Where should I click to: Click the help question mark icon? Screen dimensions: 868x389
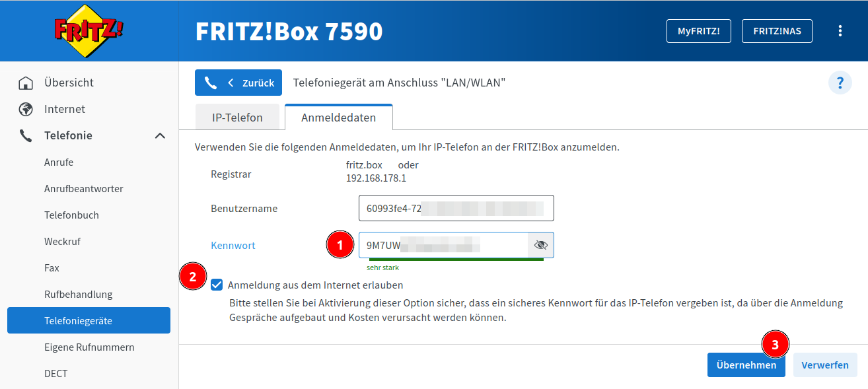click(x=840, y=83)
